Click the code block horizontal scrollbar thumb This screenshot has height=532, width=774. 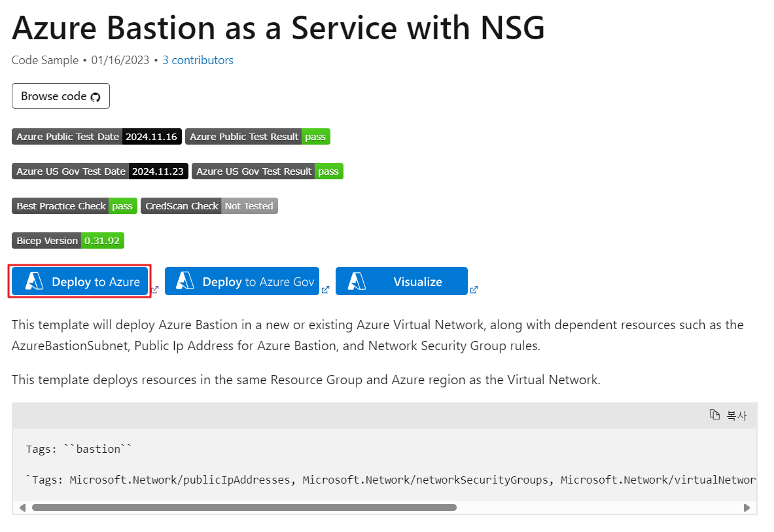244,507
